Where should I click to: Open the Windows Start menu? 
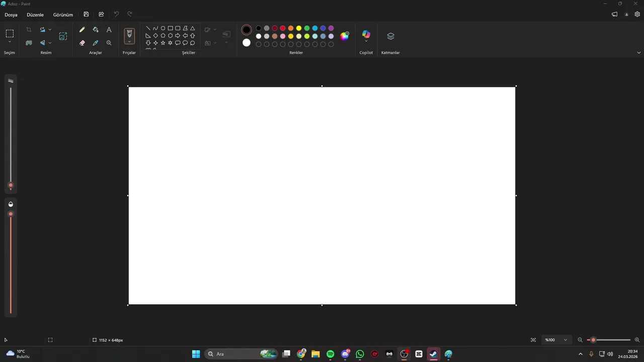click(196, 354)
